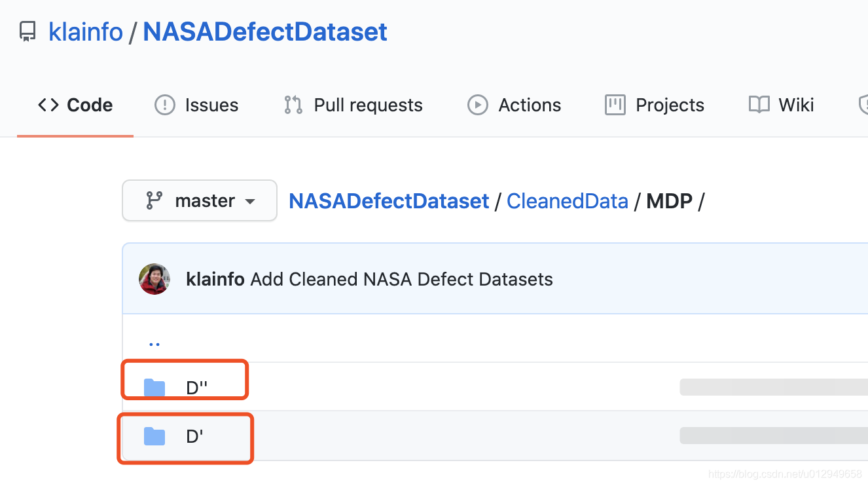Open the D'' folder
Viewport: 868px width, 486px height.
coord(197,388)
